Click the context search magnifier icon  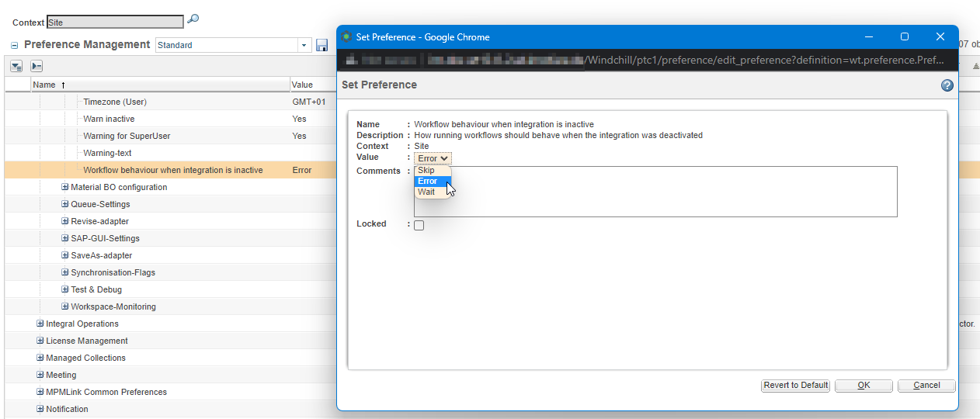tap(194, 19)
